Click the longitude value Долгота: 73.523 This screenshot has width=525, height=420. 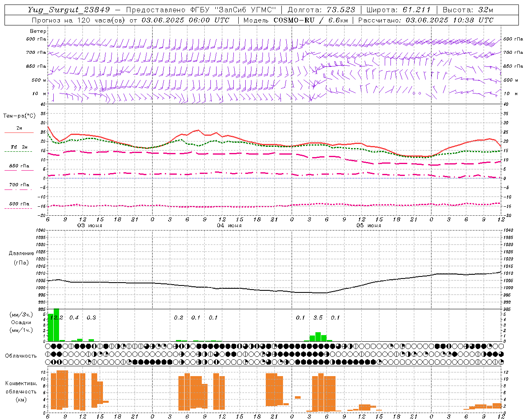321,10
